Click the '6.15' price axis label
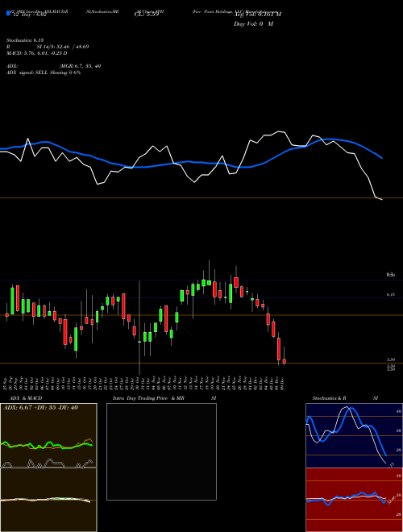This screenshot has height=532, width=403. coord(390,295)
